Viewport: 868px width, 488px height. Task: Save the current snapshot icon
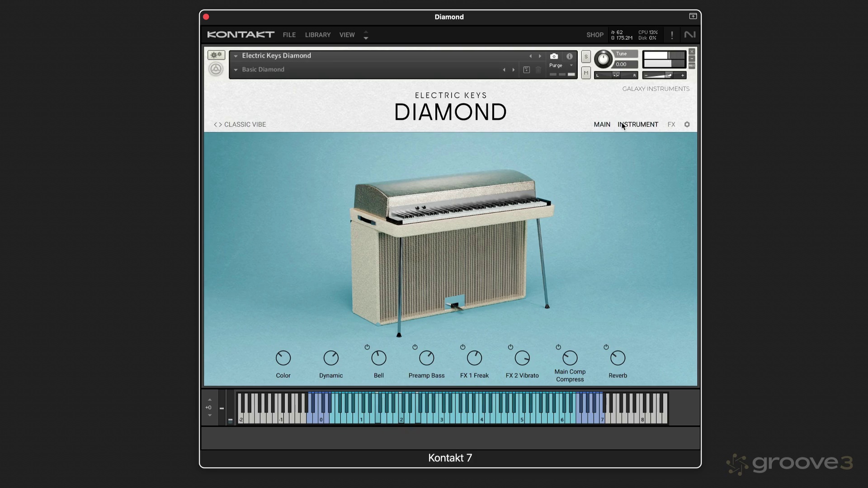click(526, 70)
